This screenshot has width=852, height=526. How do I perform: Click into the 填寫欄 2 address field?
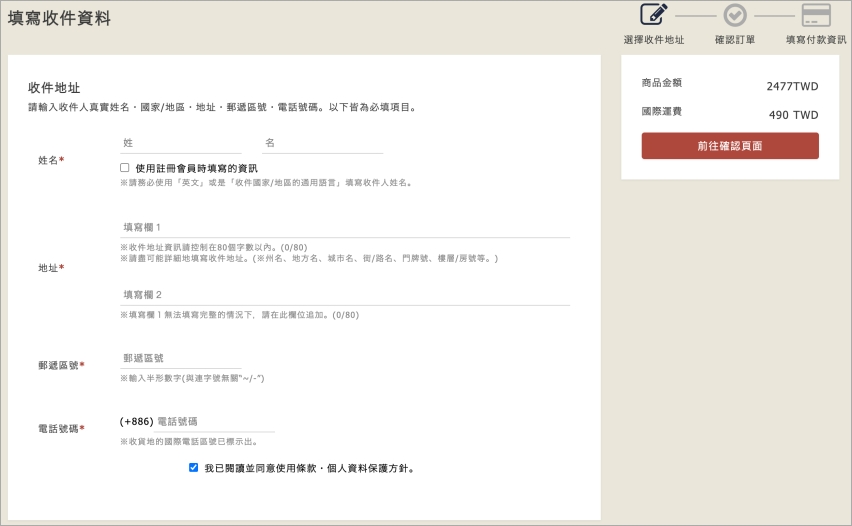[x=344, y=295]
